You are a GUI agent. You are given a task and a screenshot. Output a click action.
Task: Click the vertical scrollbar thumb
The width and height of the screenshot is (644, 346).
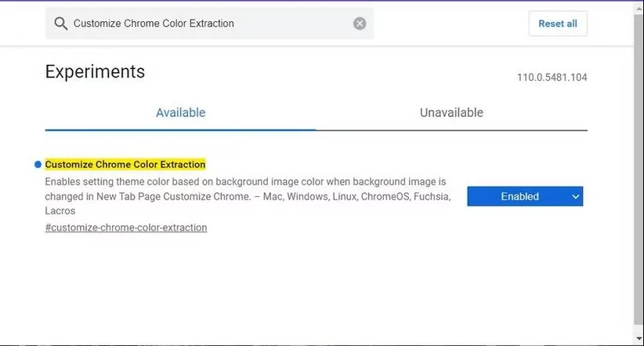638,173
